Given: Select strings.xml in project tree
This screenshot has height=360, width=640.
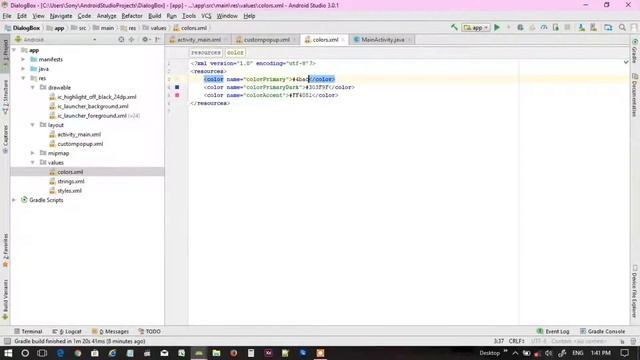Looking at the screenshot, I should tap(71, 182).
